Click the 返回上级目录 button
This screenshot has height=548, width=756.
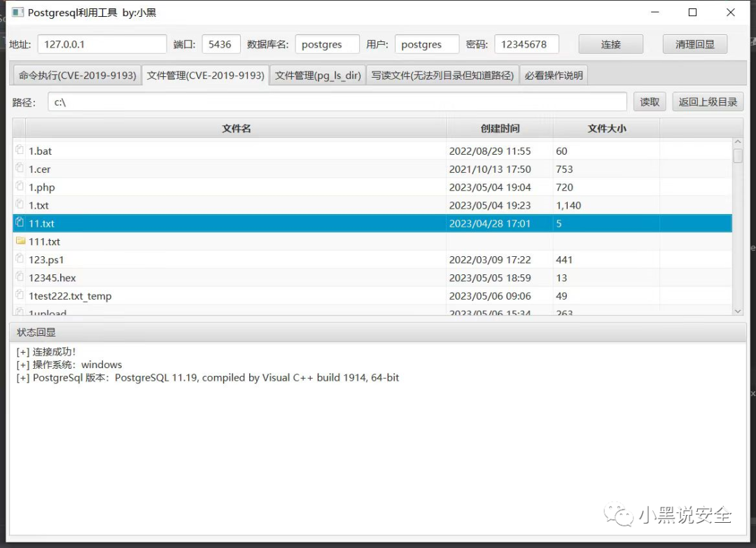(x=708, y=101)
